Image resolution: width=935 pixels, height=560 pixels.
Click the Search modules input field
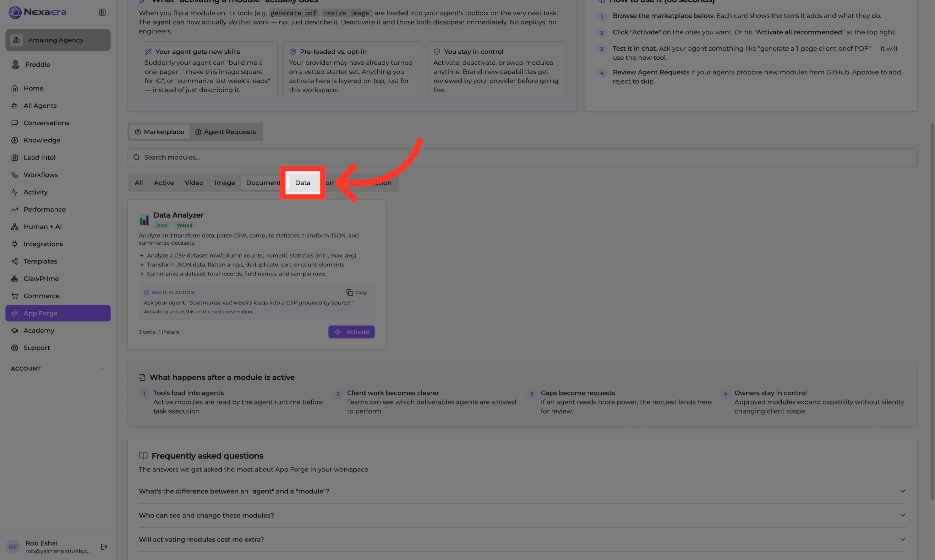(x=522, y=157)
